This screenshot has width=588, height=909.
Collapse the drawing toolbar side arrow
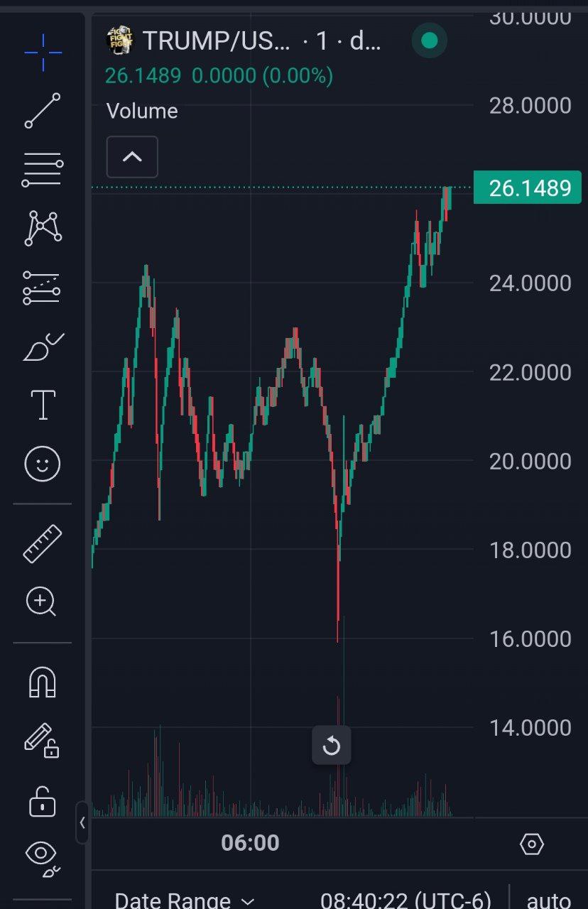coord(82,822)
